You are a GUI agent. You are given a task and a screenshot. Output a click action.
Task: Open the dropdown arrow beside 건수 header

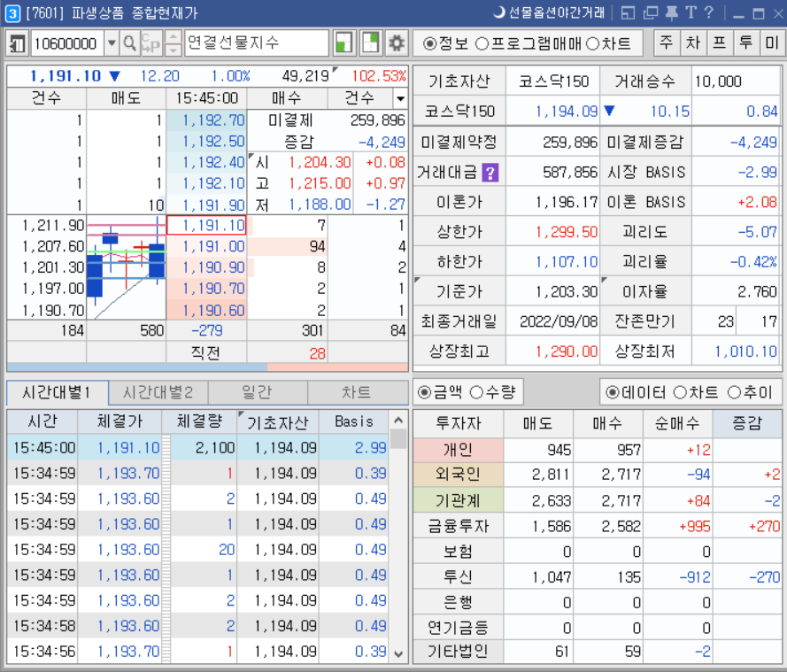tap(400, 98)
